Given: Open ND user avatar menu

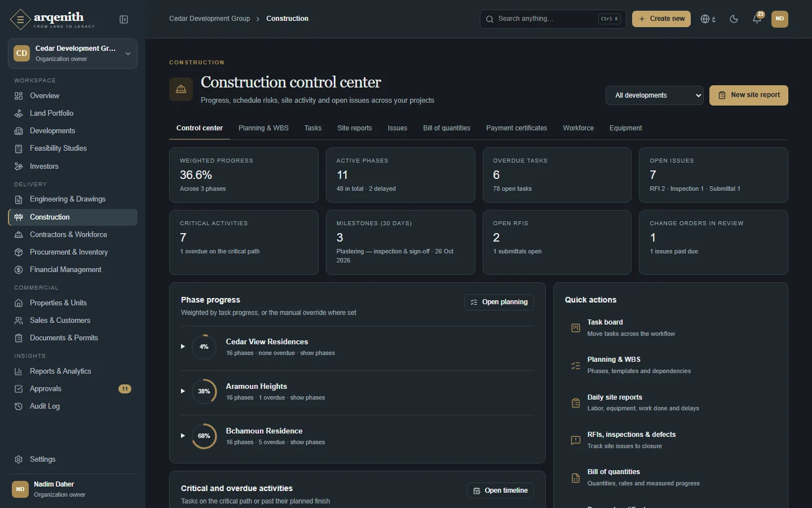Looking at the screenshot, I should coord(779,19).
